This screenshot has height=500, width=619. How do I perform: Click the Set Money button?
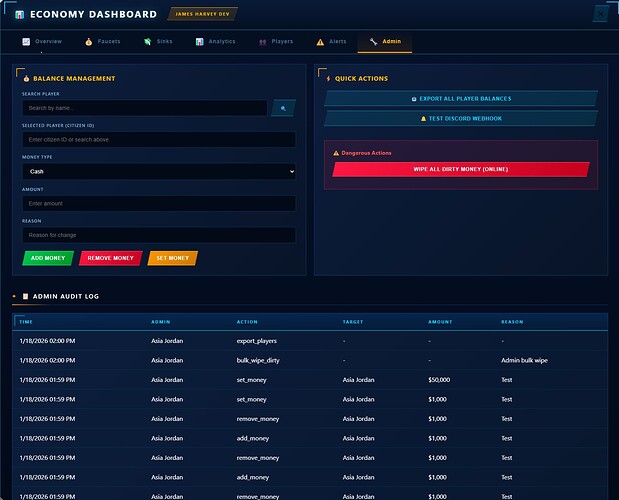(x=172, y=258)
